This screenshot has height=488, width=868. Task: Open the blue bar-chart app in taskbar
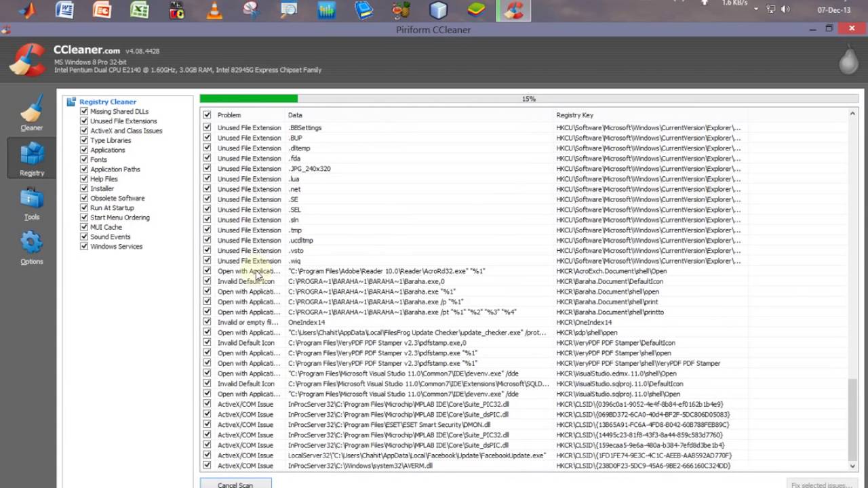point(326,10)
